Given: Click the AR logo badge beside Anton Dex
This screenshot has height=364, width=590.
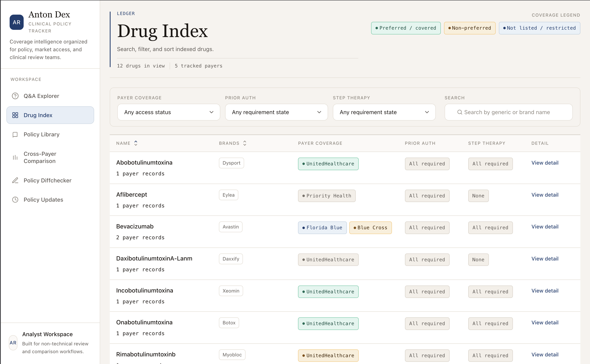Looking at the screenshot, I should 17,22.
